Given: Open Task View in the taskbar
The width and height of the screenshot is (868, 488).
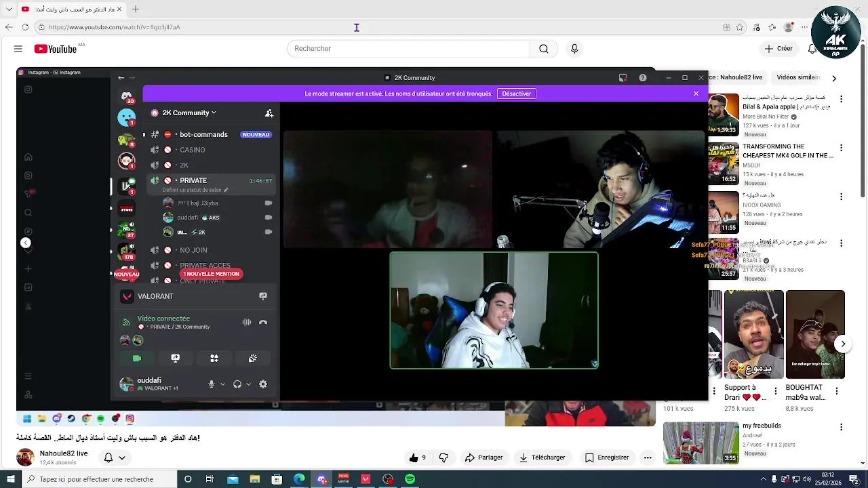Looking at the screenshot, I should (210, 479).
